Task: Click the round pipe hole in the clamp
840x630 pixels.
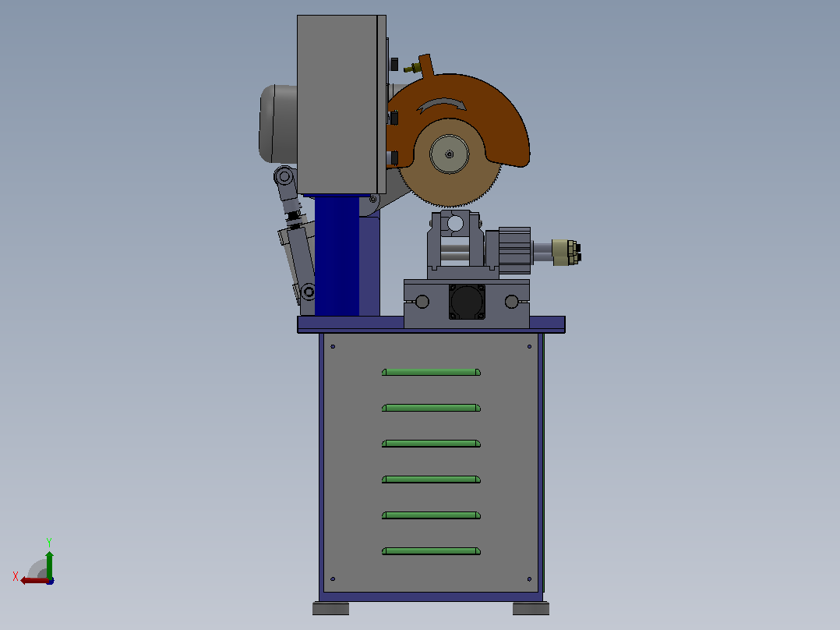Action: (x=455, y=223)
